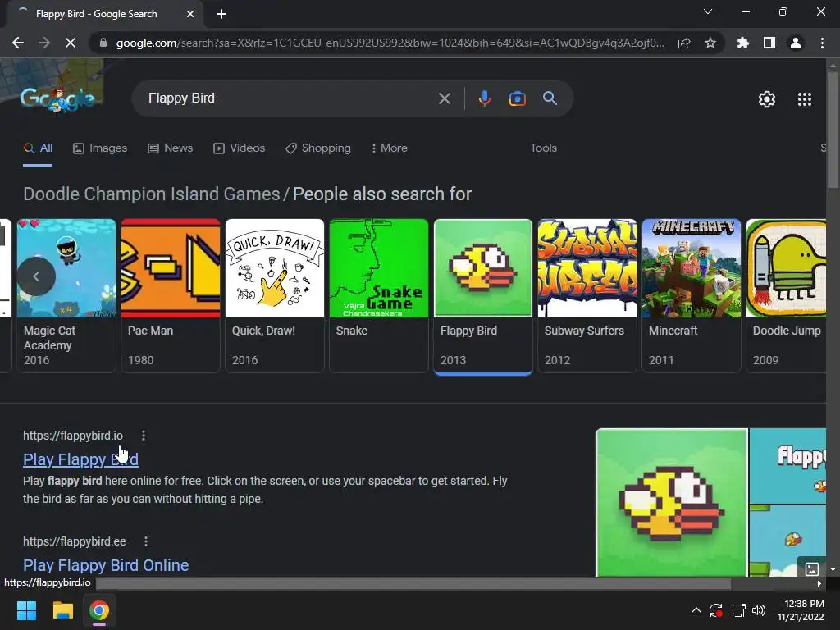Select the All results tab
840x630 pixels.
[x=38, y=148]
